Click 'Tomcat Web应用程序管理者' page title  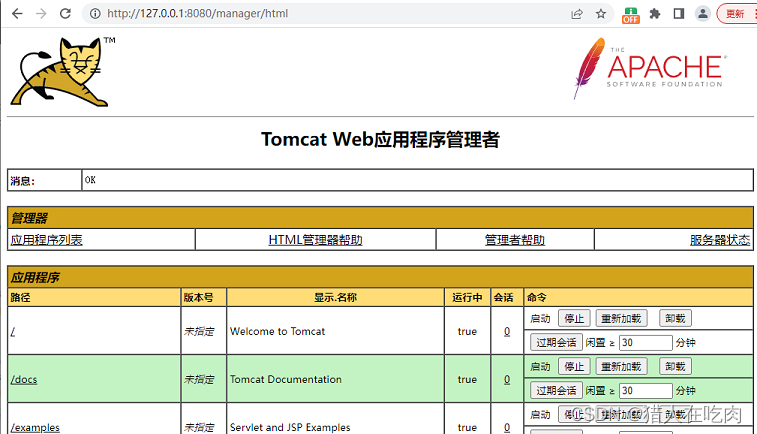380,139
